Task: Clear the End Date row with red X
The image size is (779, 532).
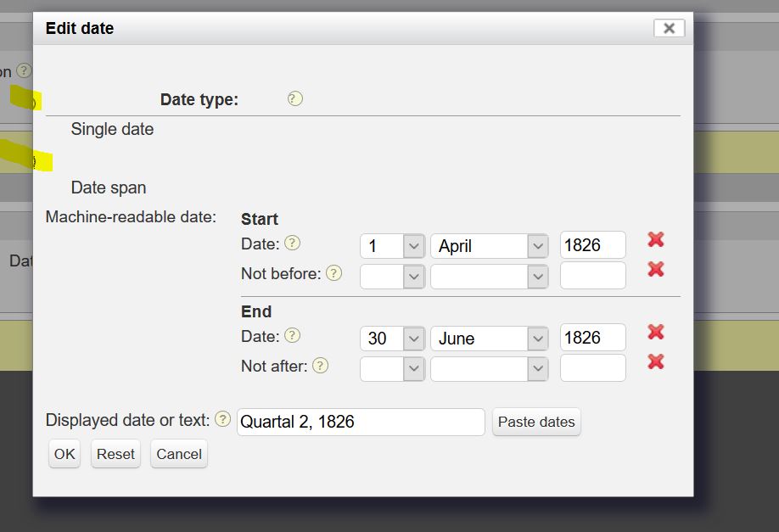Action: click(x=656, y=332)
